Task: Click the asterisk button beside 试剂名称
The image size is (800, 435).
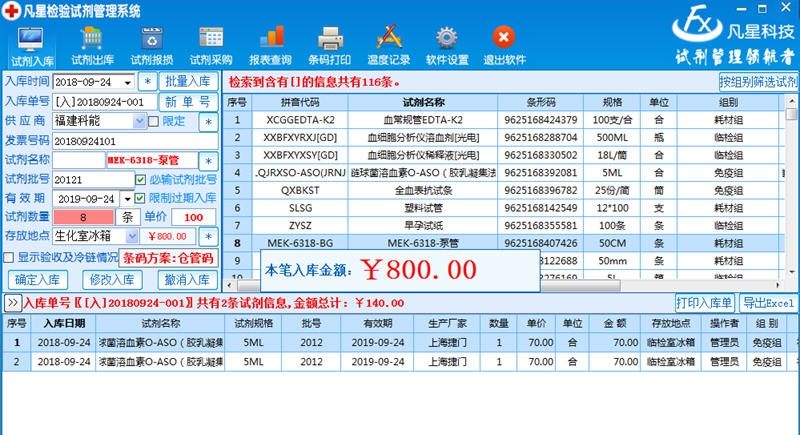Action: click(x=208, y=161)
